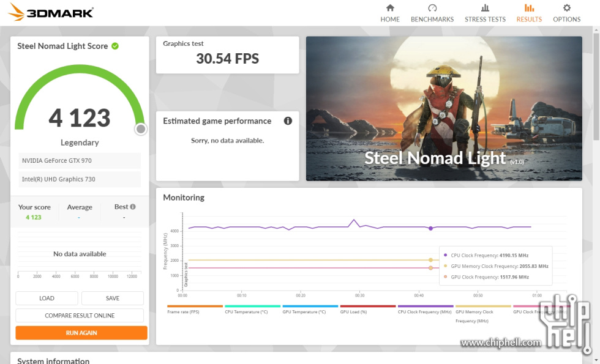
Task: Click the vertical scrollbar thumb
Action: coord(596,86)
